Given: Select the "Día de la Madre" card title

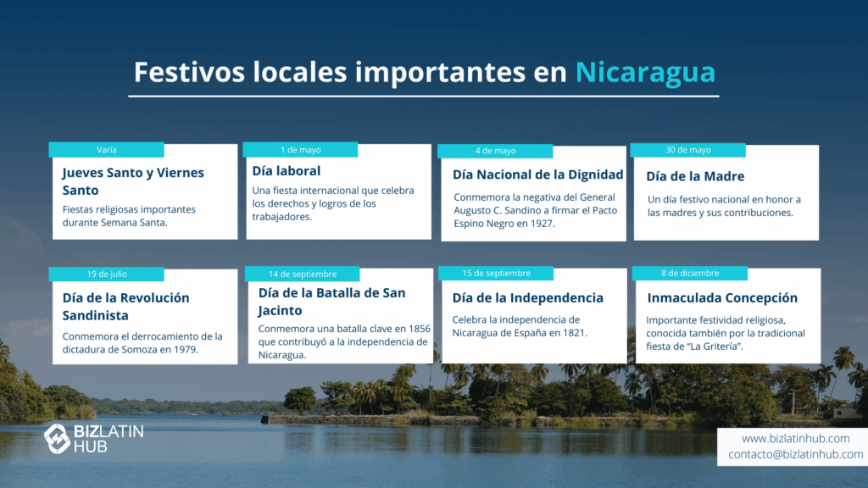Looking at the screenshot, I should (695, 176).
